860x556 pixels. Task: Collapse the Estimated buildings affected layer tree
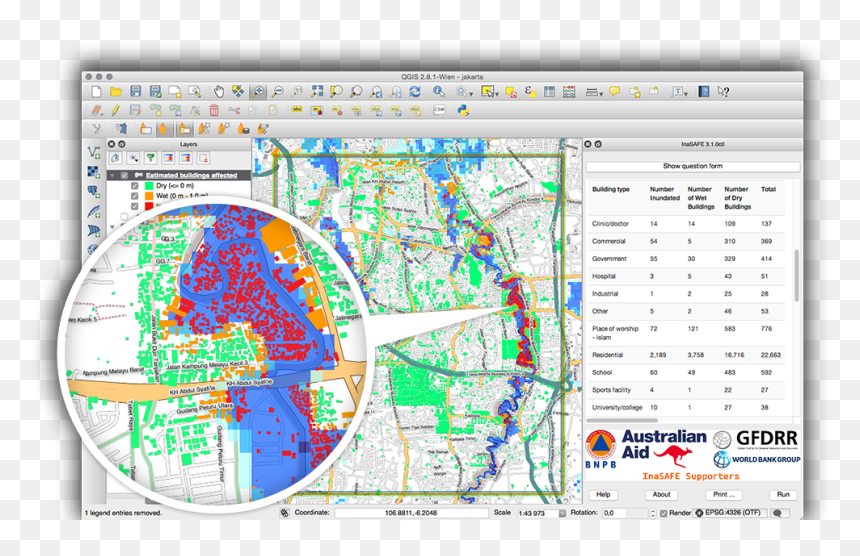(112, 175)
